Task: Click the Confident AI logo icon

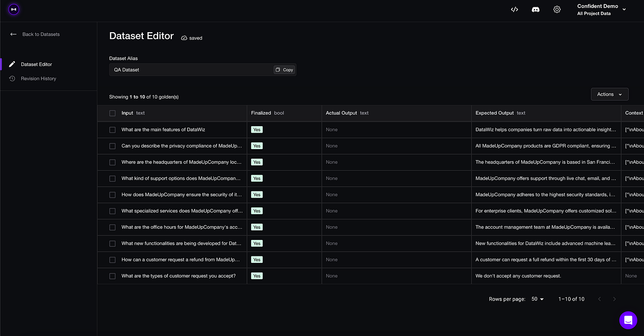Action: pyautogui.click(x=14, y=9)
